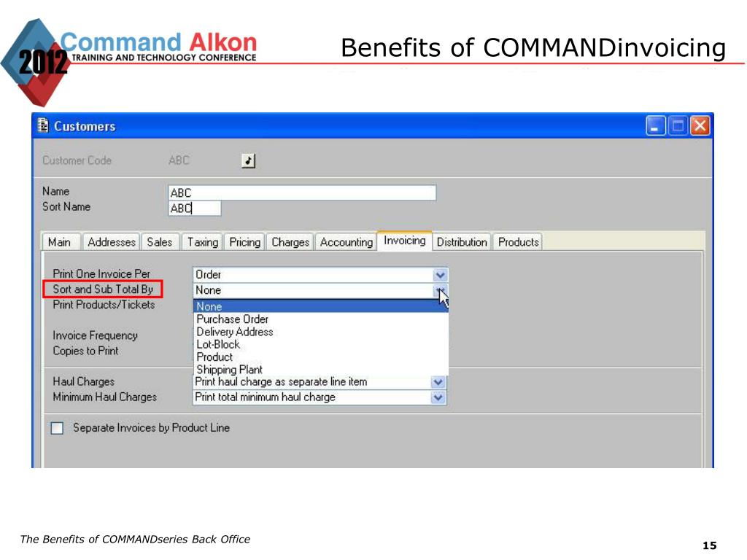This screenshot has width=747, height=560.
Task: Go to the Sales tab
Action: point(160,242)
